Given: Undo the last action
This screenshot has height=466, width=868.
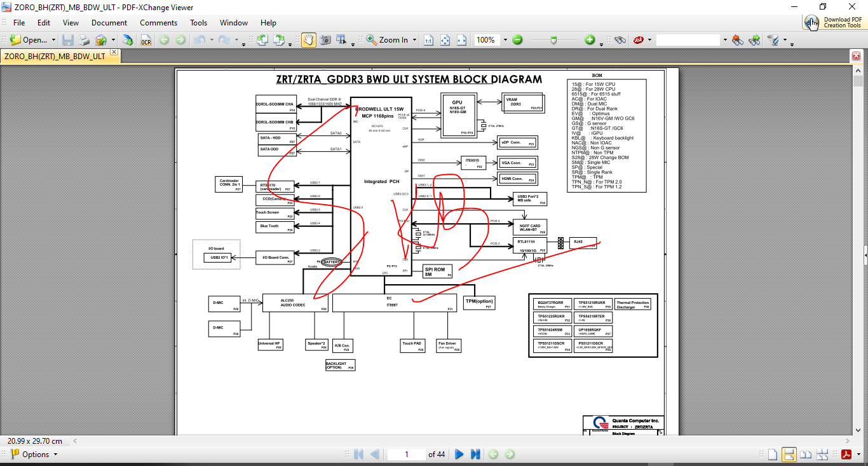Looking at the screenshot, I should coord(199,40).
